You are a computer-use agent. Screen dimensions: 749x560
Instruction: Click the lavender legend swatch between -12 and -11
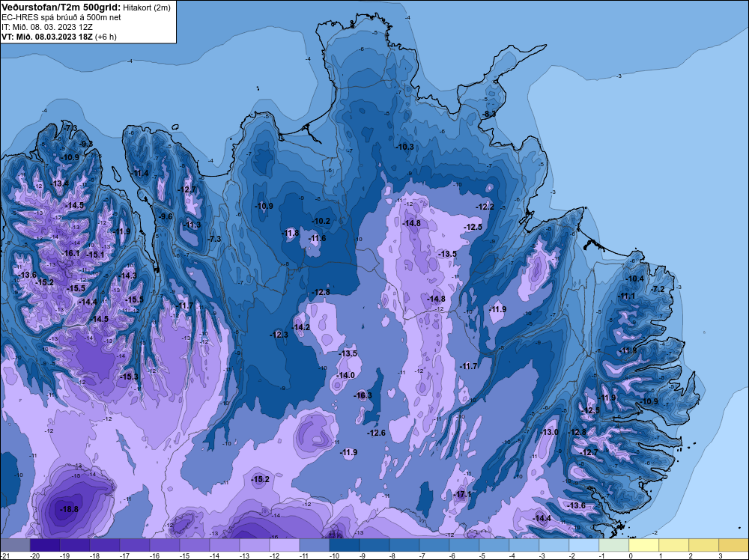pos(285,545)
